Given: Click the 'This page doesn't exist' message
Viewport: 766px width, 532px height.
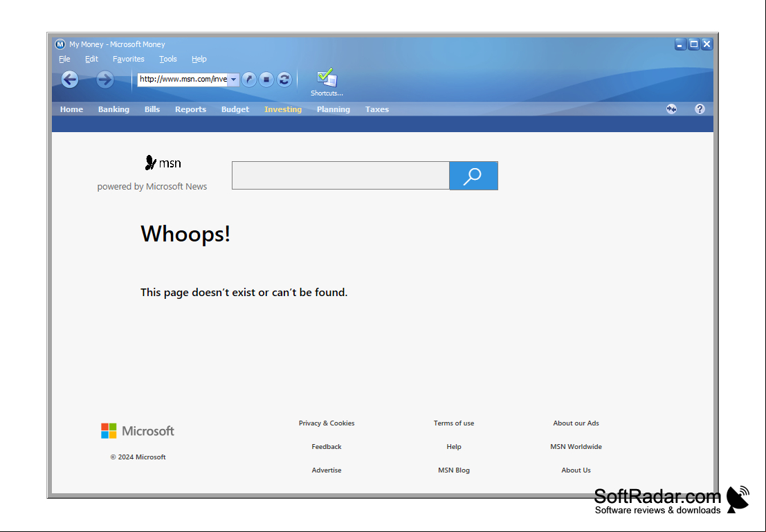Looking at the screenshot, I should pyautogui.click(x=244, y=292).
